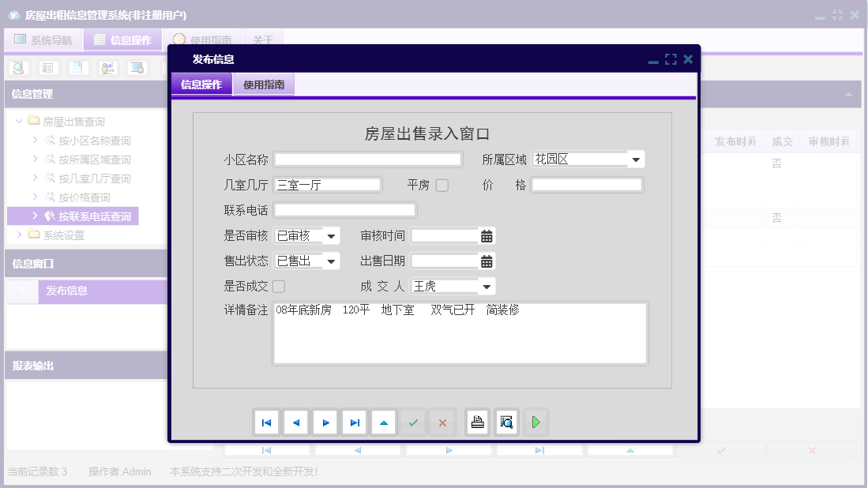Open the calendar icon beside 审核时间
This screenshot has height=488, width=868.
[487, 235]
